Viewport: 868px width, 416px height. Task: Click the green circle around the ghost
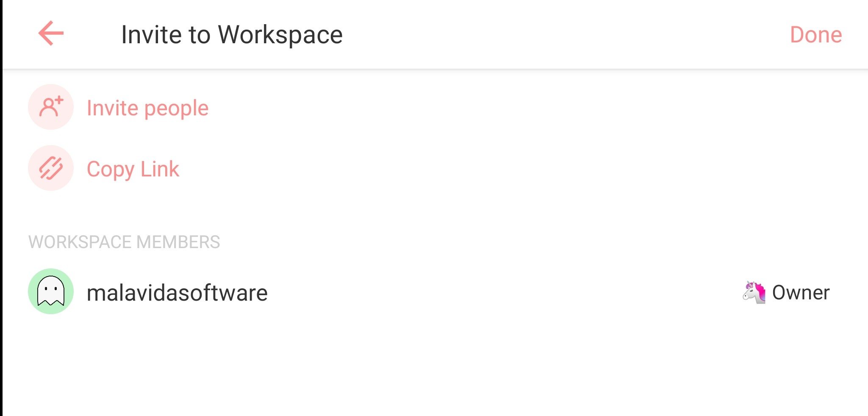pos(51,291)
